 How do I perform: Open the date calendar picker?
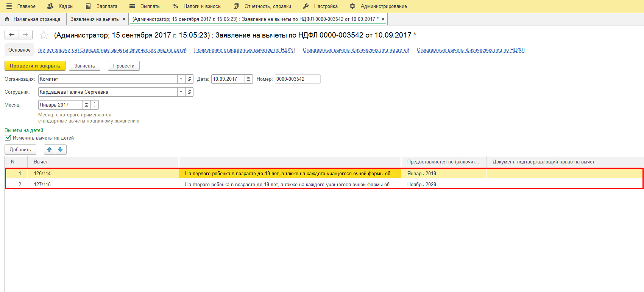click(x=248, y=79)
